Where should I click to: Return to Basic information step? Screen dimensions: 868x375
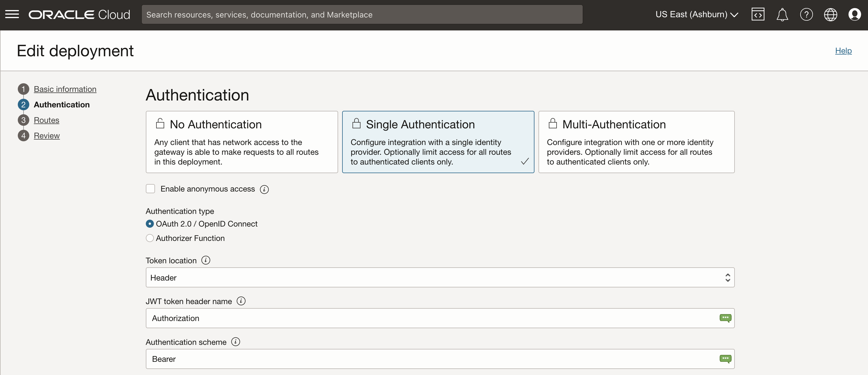click(65, 89)
